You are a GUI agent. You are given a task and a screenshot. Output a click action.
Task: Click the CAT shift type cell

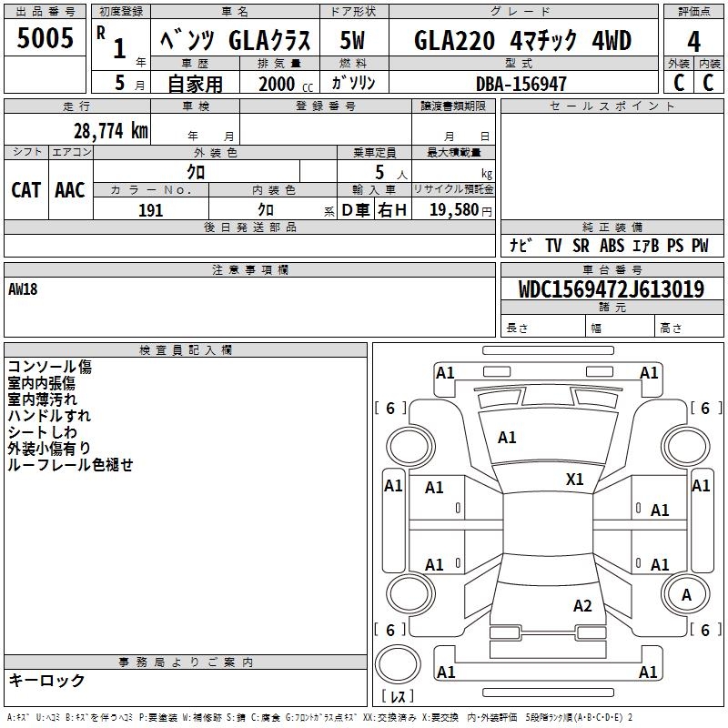click(26, 190)
